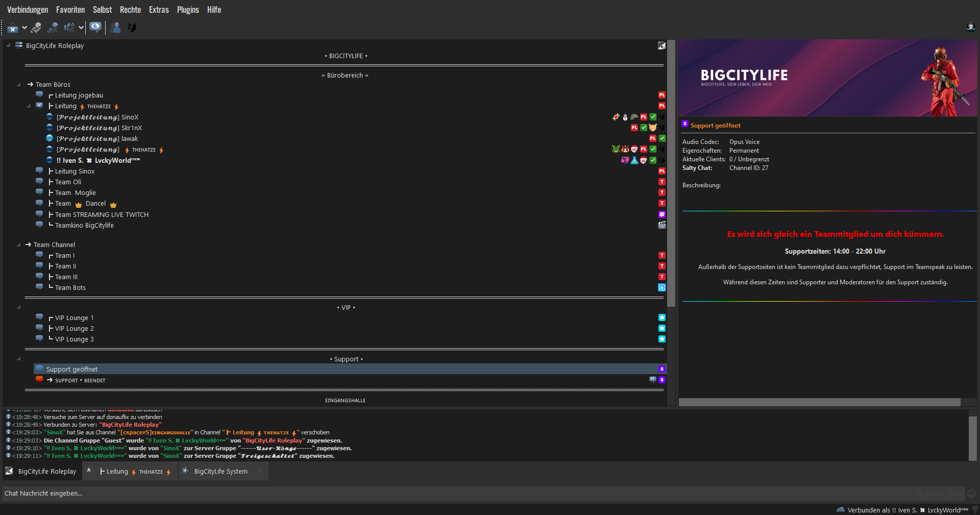Click the avatar icon at top right corner
The width and height of the screenshot is (980, 515).
pos(970,28)
